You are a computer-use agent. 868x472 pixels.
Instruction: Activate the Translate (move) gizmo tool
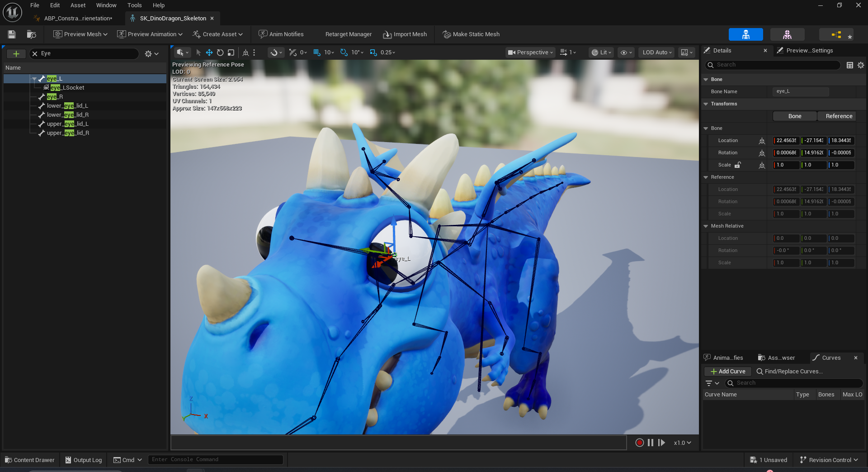209,52
